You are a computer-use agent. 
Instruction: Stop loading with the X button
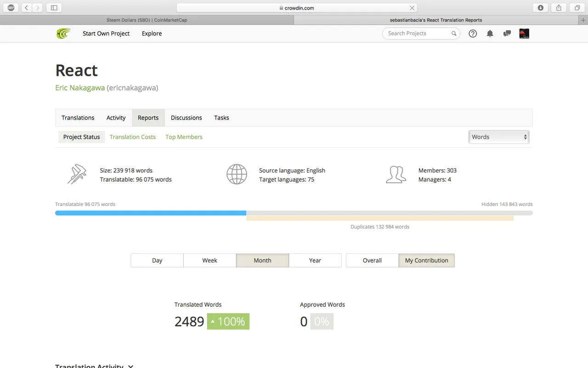(412, 8)
